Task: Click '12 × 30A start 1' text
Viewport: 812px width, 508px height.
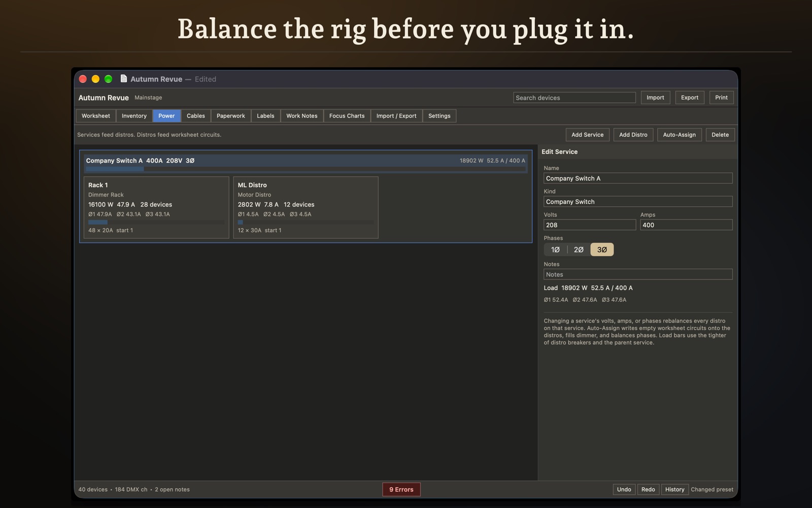Action: coord(259,230)
